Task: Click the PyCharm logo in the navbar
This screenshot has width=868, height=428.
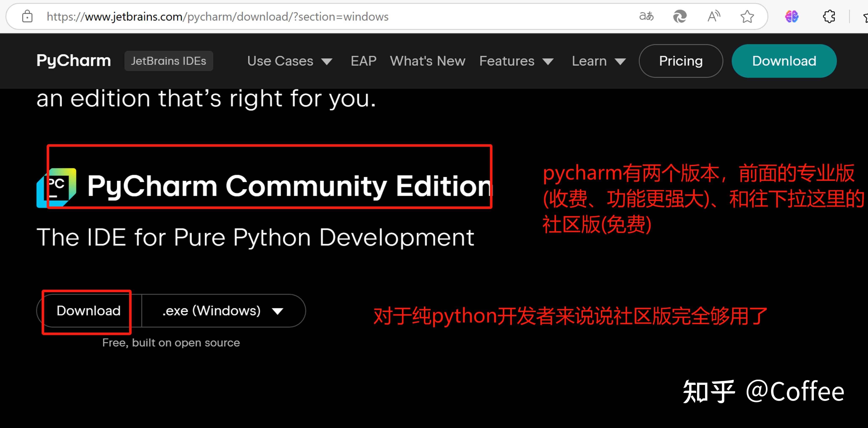Action: 73,61
